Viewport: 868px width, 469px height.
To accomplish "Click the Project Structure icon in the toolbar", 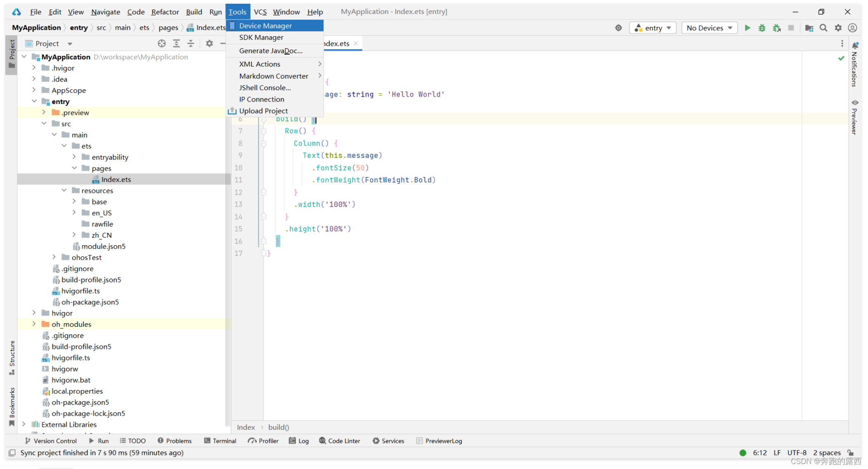I will pyautogui.click(x=809, y=28).
